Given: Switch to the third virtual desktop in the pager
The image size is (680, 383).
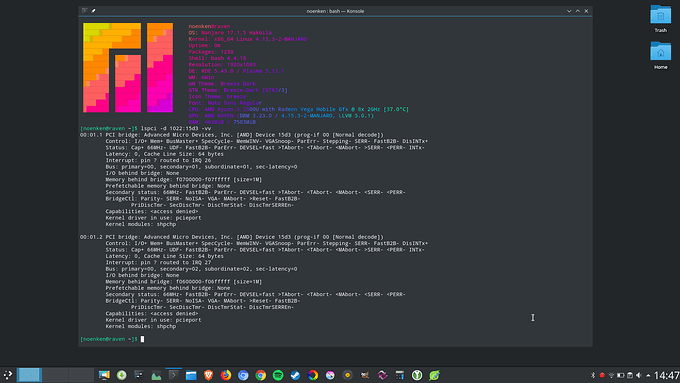Looking at the screenshot, I should 81,375.
